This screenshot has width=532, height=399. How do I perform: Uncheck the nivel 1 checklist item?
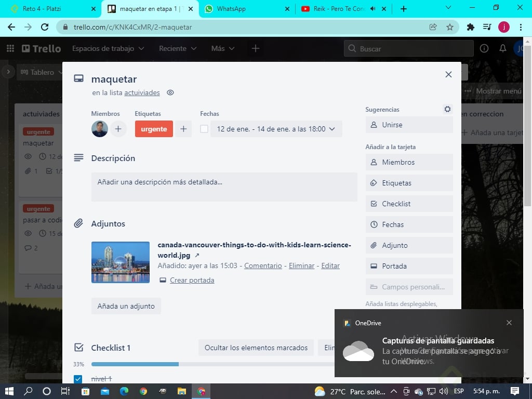(x=79, y=379)
